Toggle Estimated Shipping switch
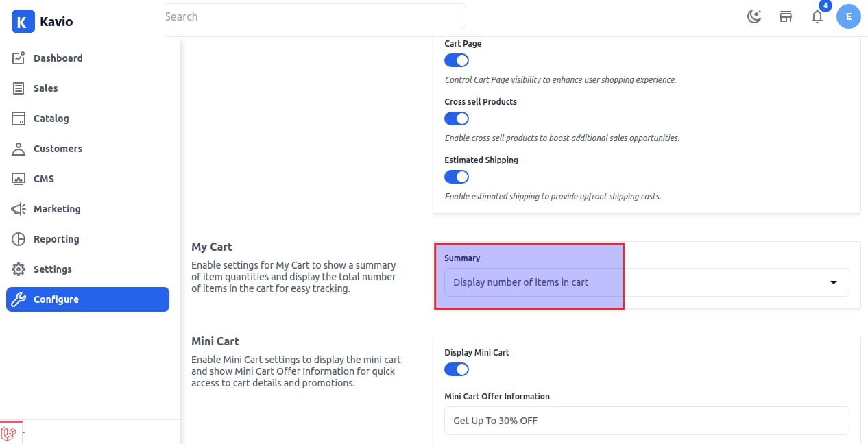This screenshot has width=868, height=444. pos(457,177)
